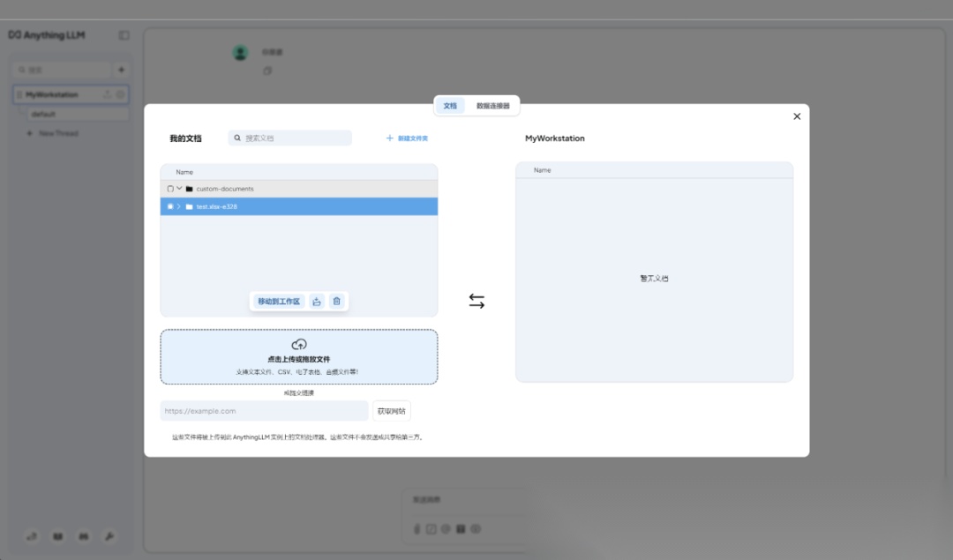Click the copy icon under the chat message

pos(267,71)
